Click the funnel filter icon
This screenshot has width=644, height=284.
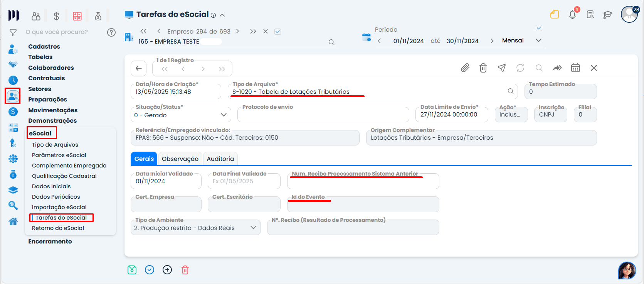(x=13, y=32)
